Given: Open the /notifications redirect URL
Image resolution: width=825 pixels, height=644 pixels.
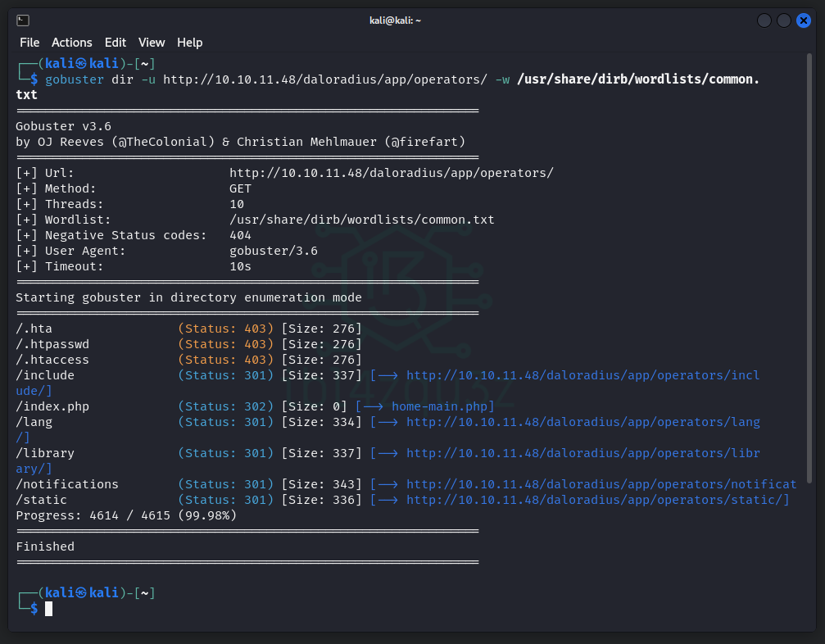Looking at the screenshot, I should pos(601,484).
